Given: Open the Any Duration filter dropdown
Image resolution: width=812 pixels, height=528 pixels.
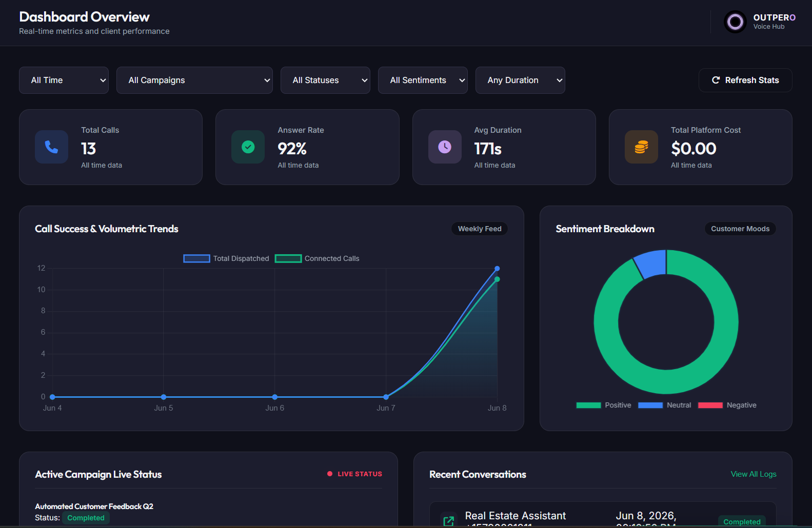Looking at the screenshot, I should click(x=520, y=80).
